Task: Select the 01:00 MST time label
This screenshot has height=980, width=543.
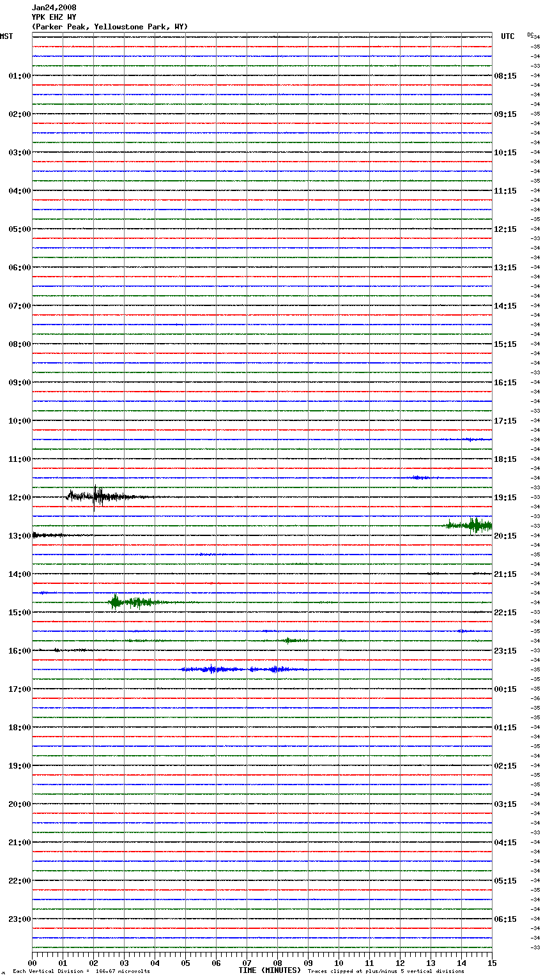Action: (19, 76)
